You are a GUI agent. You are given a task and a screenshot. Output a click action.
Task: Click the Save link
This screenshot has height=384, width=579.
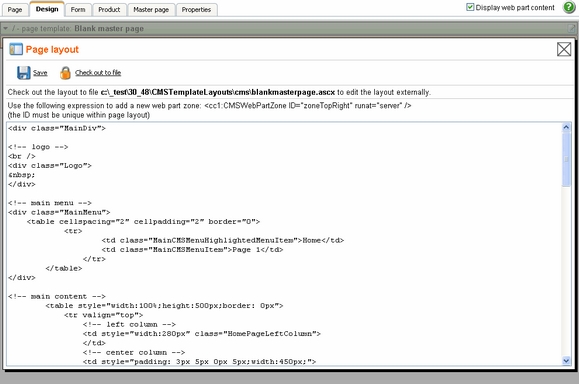pyautogui.click(x=40, y=73)
